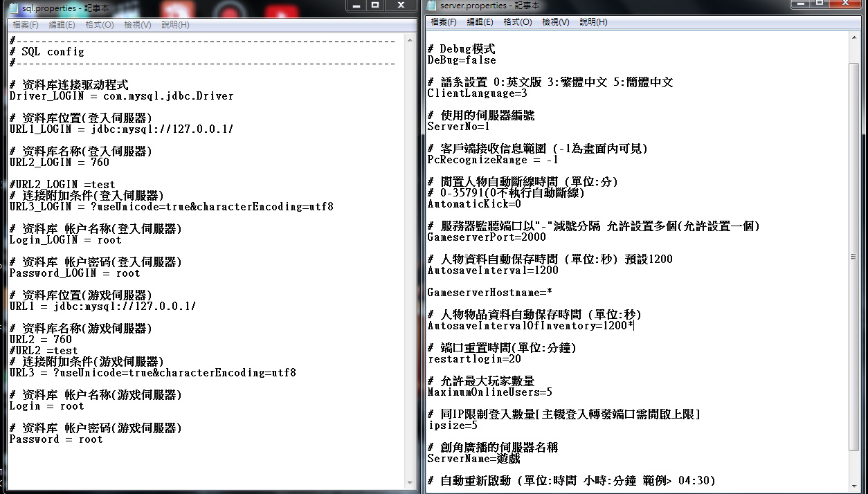Click comment "# 端口重置時間(單位:分鐘)"
The image size is (868, 494).
[503, 348]
